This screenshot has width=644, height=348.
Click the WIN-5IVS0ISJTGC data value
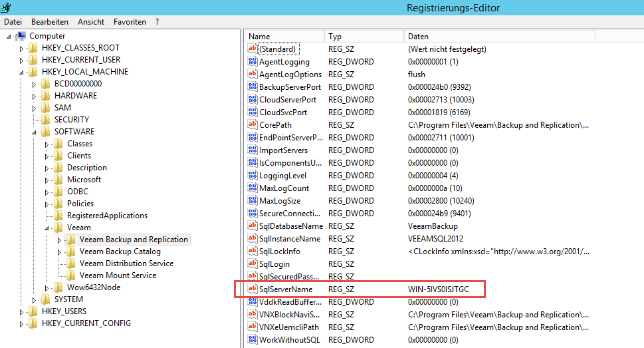pyautogui.click(x=438, y=289)
